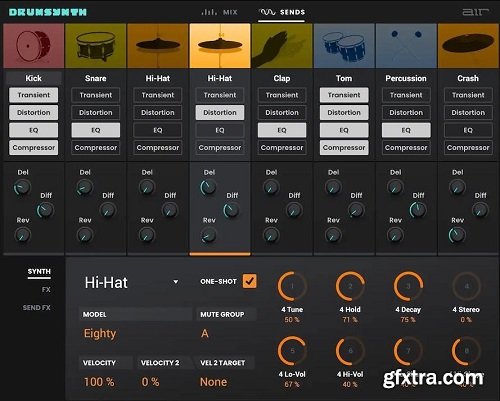This screenshot has height=401, width=500.
Task: Click the selected Hi-Hat Rev send knob
Action: click(x=209, y=235)
